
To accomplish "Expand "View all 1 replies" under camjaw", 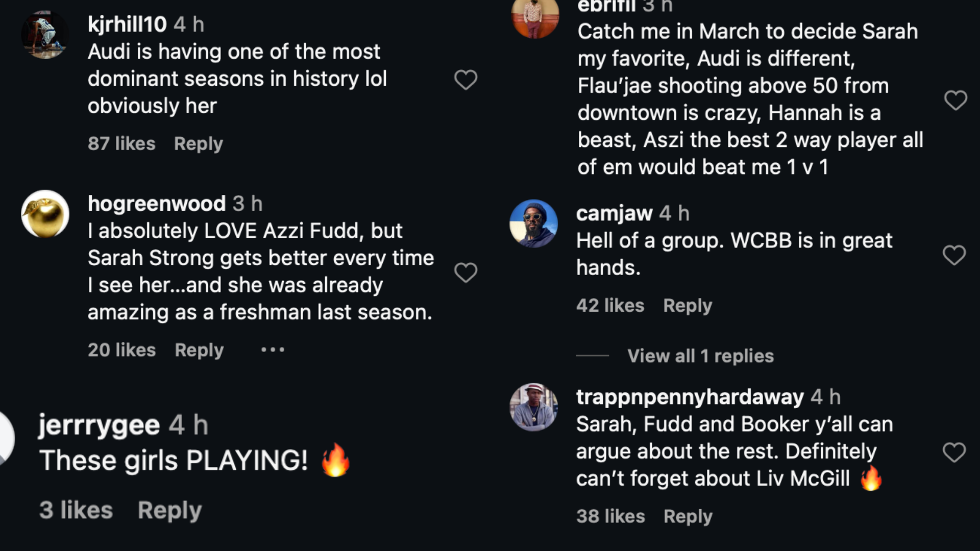I will 700,356.
